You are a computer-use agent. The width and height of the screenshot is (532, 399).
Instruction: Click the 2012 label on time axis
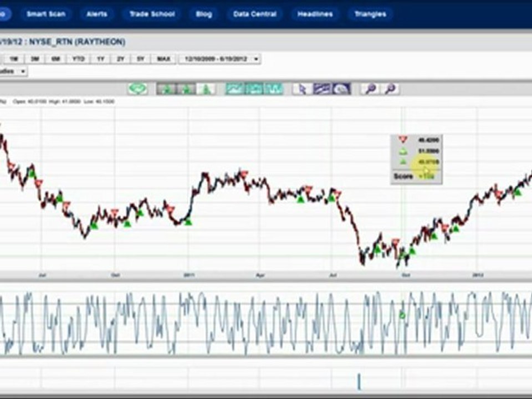(478, 275)
